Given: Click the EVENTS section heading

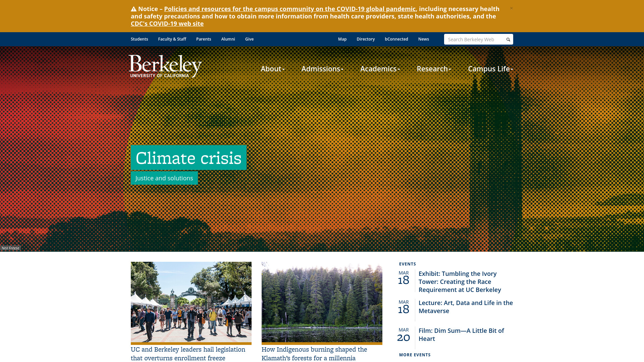Looking at the screenshot, I should (x=408, y=264).
